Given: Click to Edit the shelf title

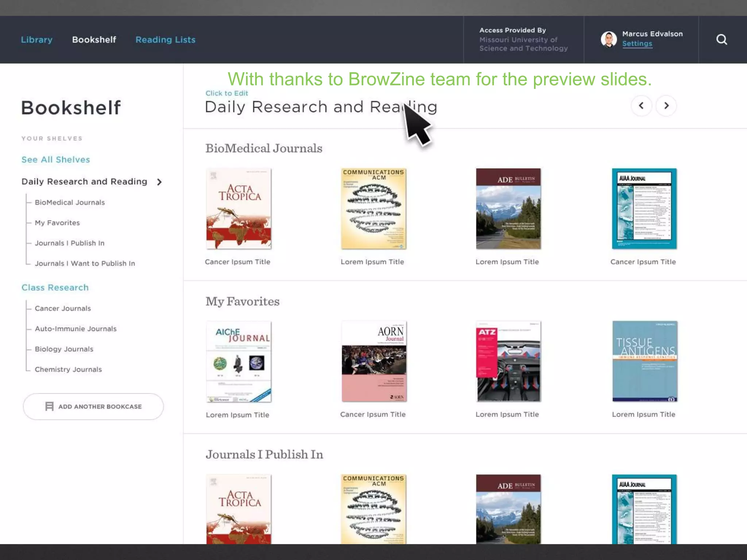Looking at the screenshot, I should coord(227,93).
